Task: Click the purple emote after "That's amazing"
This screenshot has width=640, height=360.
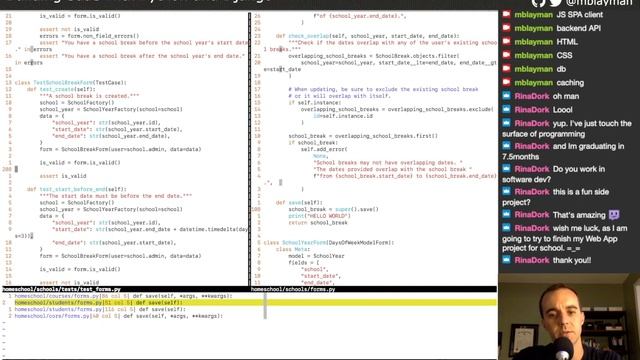Action: click(614, 214)
